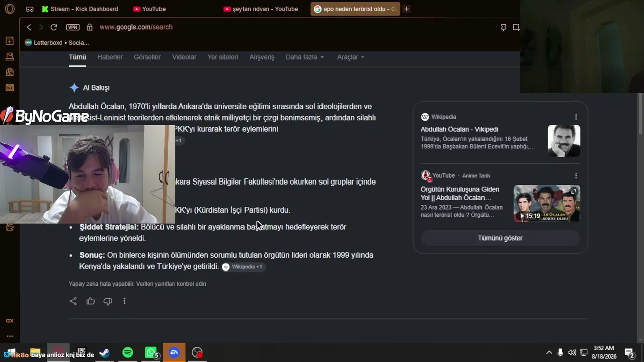Viewport: 644px width, 362px height.
Task: Focus the www.google.com/search address field
Action: pyautogui.click(x=136, y=27)
